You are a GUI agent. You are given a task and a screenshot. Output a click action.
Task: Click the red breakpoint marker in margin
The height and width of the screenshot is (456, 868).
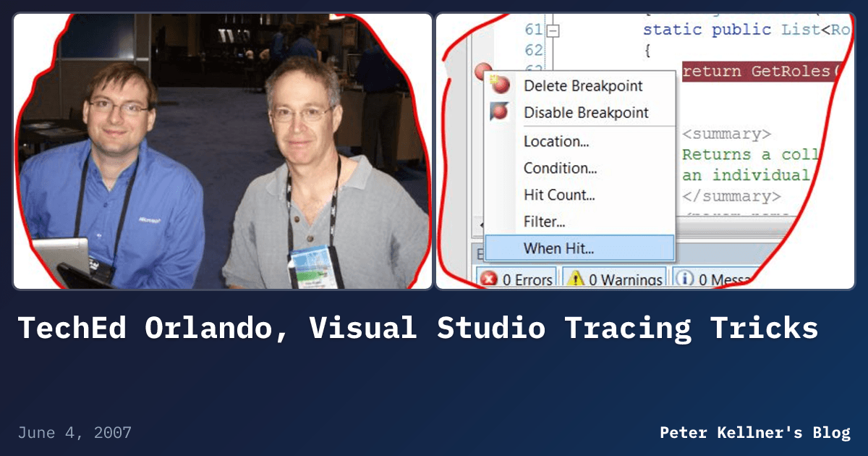tap(482, 71)
